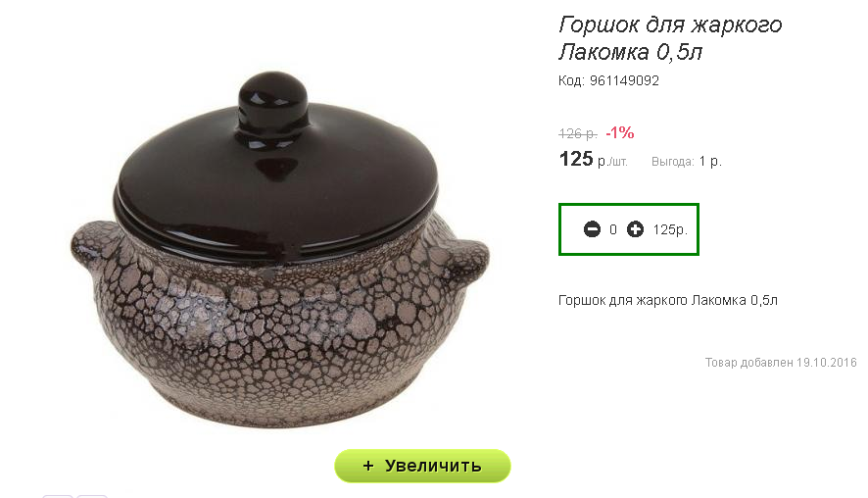Increase quantity with the plus icon
This screenshot has height=498, width=868.
pos(635,228)
